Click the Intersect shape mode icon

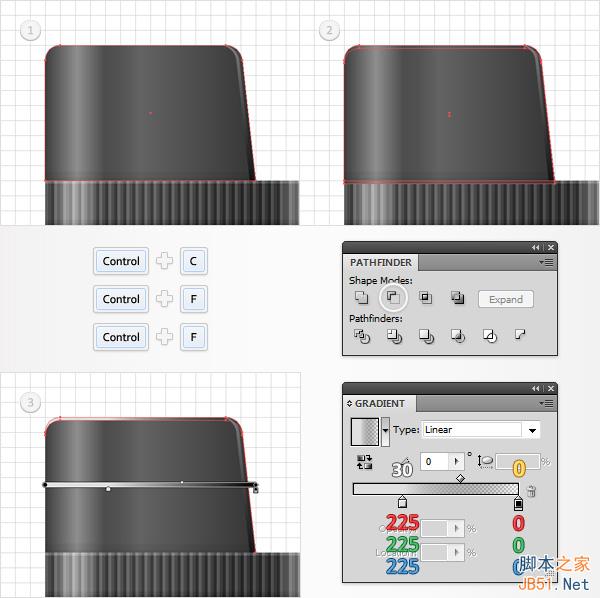[x=425, y=297]
